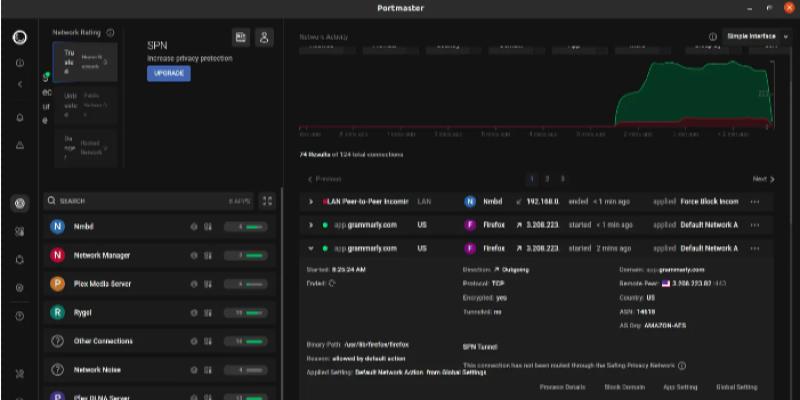Screen dimensions: 800x400
Task: Open the three-dot menu on the Nmbd connection row
Action: tap(755, 201)
